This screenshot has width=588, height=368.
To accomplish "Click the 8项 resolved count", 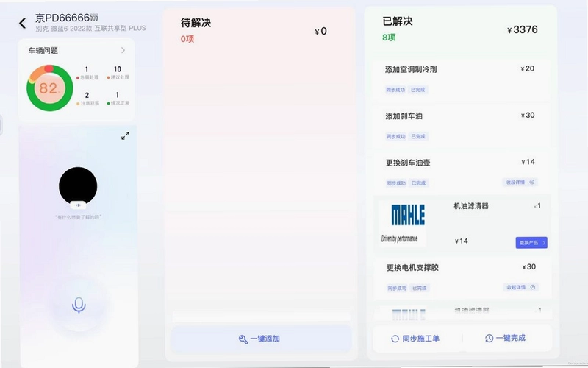I will coord(389,38).
